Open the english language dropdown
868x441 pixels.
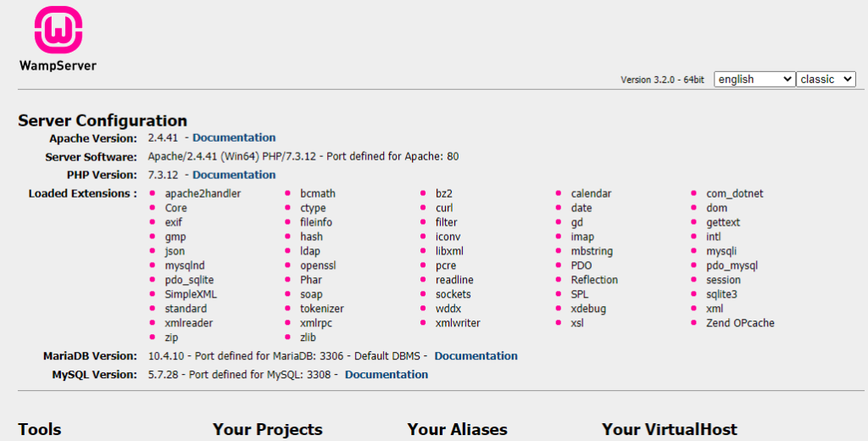tap(754, 79)
